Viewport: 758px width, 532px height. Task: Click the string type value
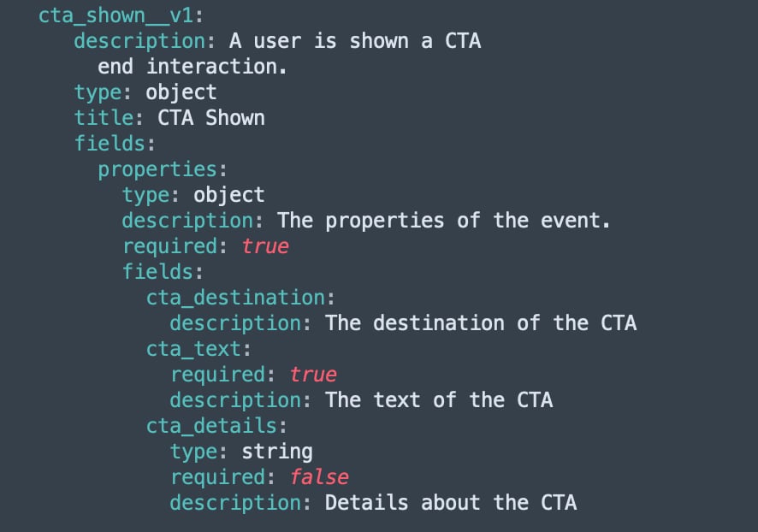point(277,452)
